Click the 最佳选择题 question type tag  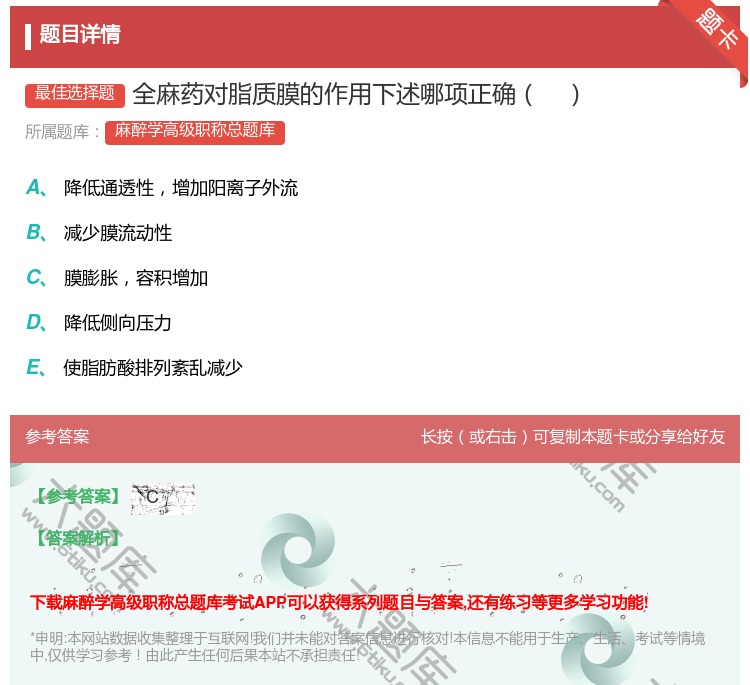(75, 94)
